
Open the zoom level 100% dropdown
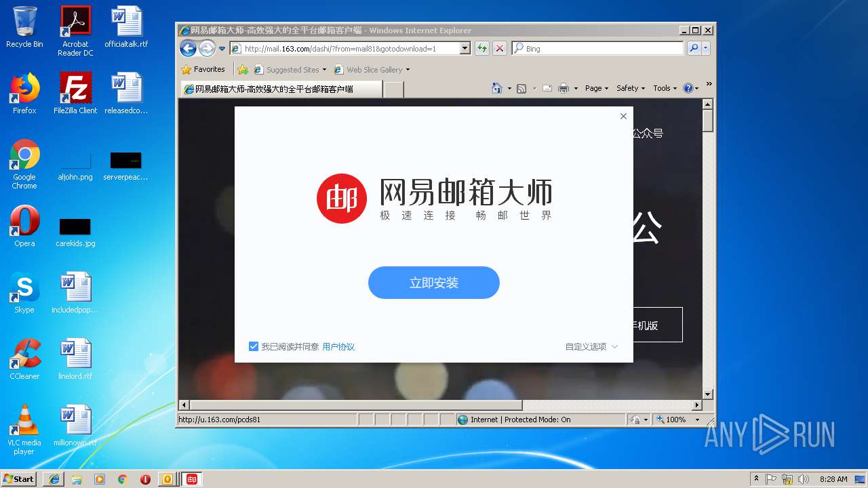click(x=698, y=420)
